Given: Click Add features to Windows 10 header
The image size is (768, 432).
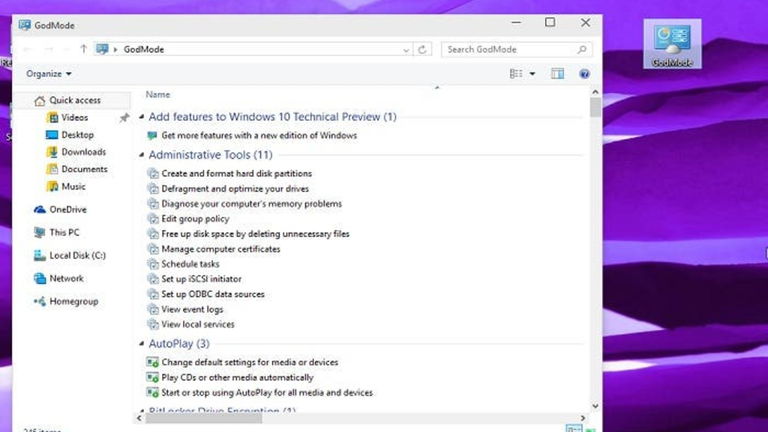Looking at the screenshot, I should click(273, 117).
